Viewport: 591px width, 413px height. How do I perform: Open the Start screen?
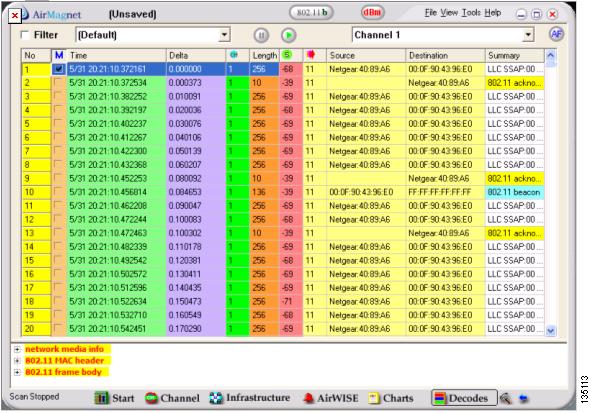click(114, 398)
